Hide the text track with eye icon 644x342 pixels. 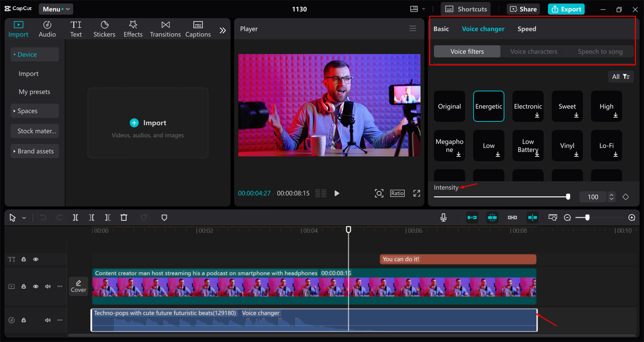coord(36,259)
